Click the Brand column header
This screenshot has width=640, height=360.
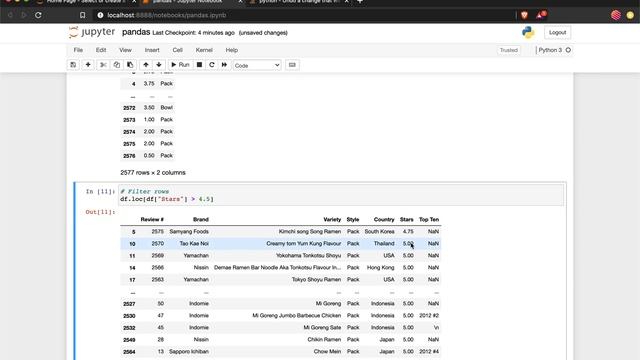[201, 219]
